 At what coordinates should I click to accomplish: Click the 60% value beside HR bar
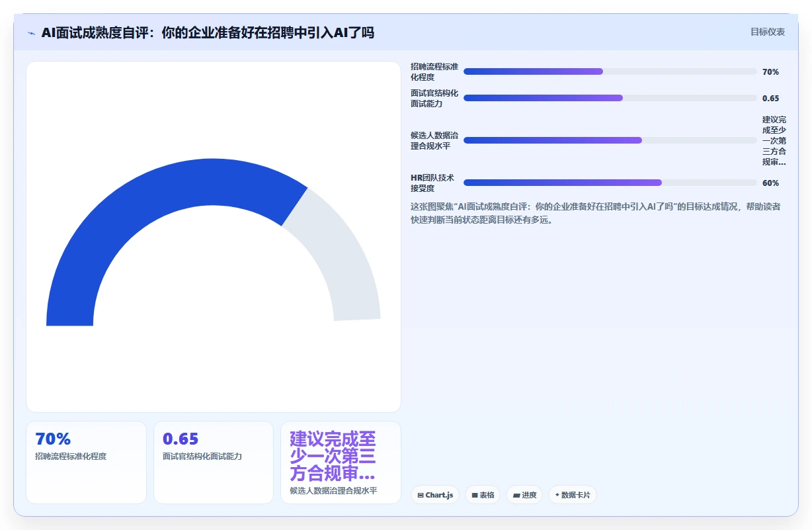point(770,183)
